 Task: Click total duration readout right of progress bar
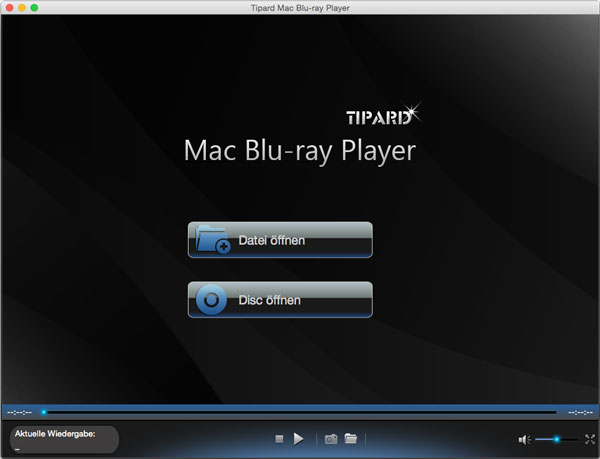[580, 412]
